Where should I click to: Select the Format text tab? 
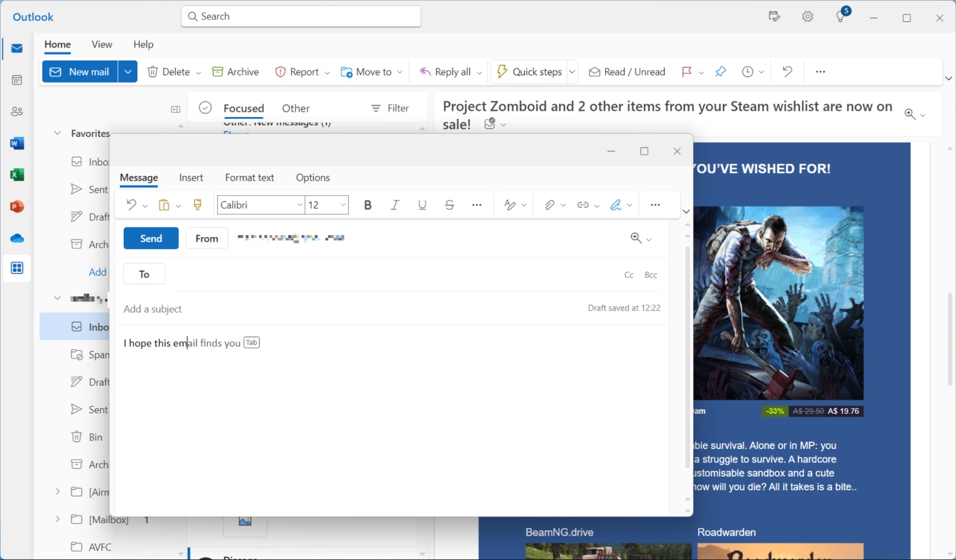[249, 177]
